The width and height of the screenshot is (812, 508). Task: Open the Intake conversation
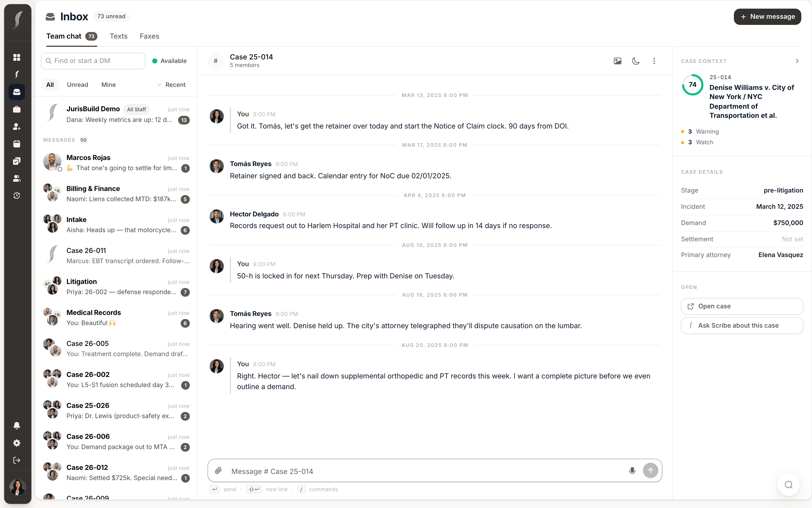pyautogui.click(x=116, y=225)
